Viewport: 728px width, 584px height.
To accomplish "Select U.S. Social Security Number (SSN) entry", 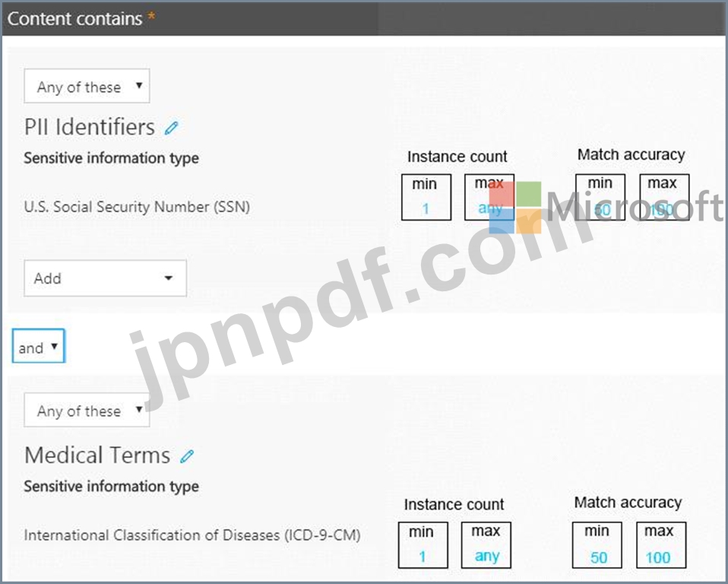I will tap(137, 207).
